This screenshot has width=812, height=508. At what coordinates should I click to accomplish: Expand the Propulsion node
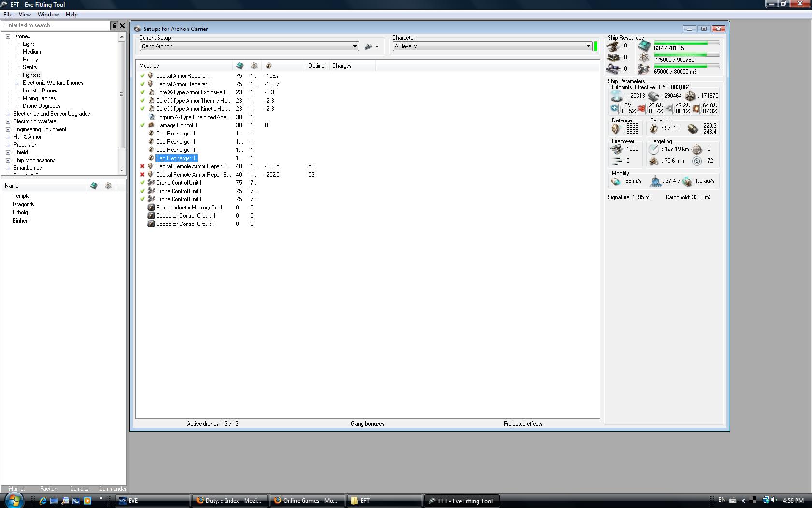click(8, 145)
